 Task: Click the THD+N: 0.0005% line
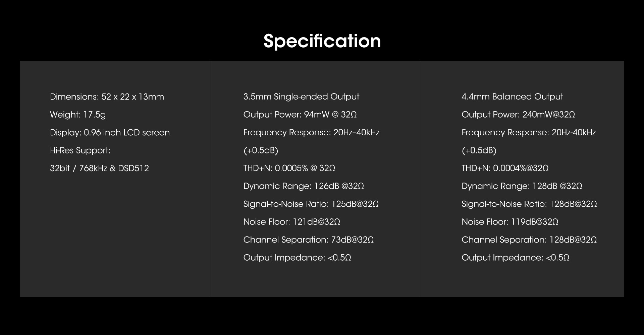point(289,168)
